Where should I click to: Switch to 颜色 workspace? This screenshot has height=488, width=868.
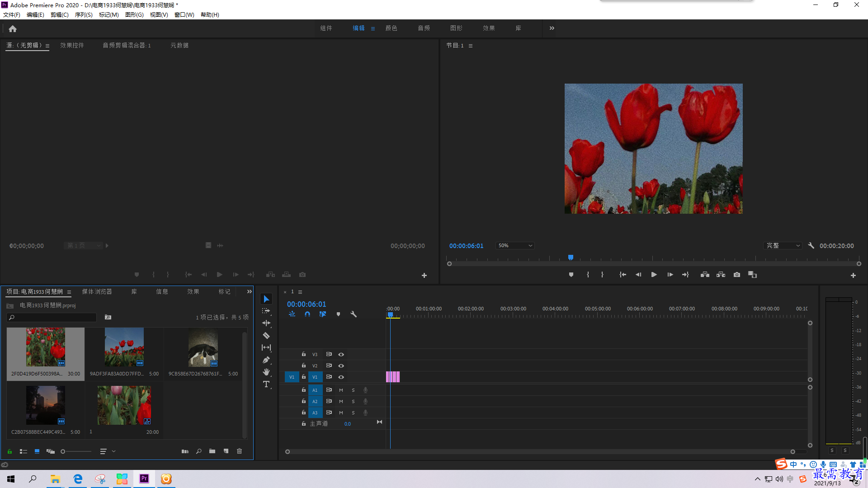[391, 28]
